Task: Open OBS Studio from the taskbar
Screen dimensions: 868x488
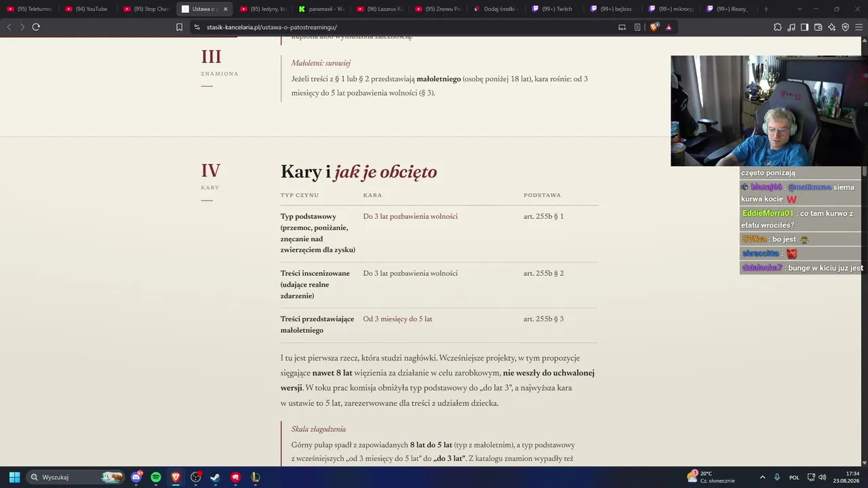Action: click(x=196, y=477)
